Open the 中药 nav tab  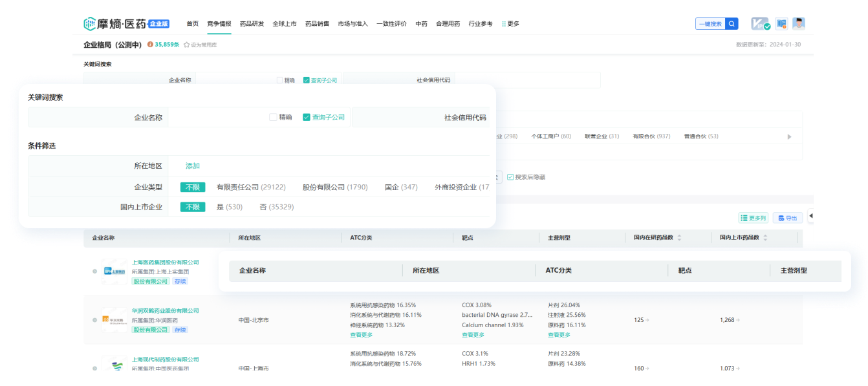coord(422,24)
